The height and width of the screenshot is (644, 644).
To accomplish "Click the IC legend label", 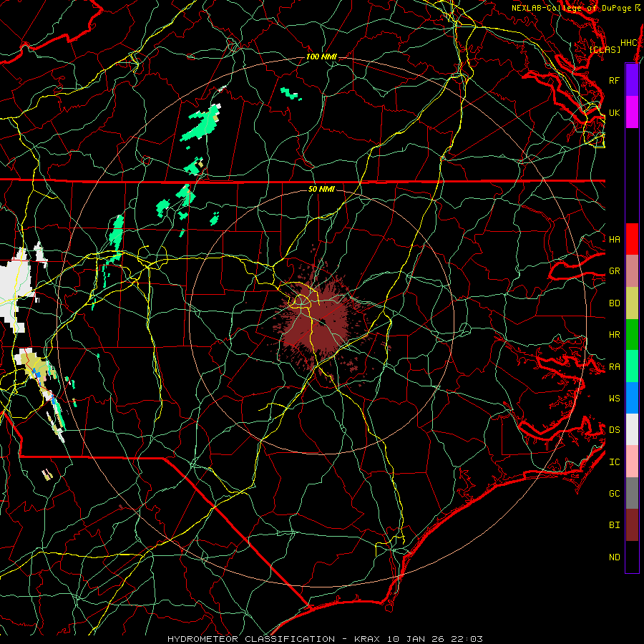I will pyautogui.click(x=615, y=462).
